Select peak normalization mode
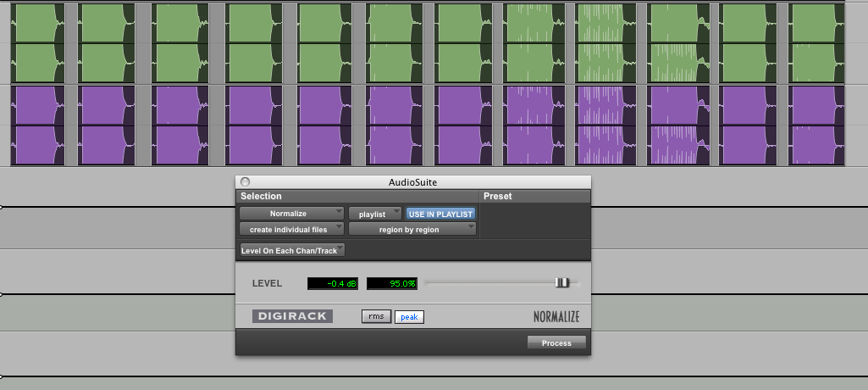 point(409,317)
